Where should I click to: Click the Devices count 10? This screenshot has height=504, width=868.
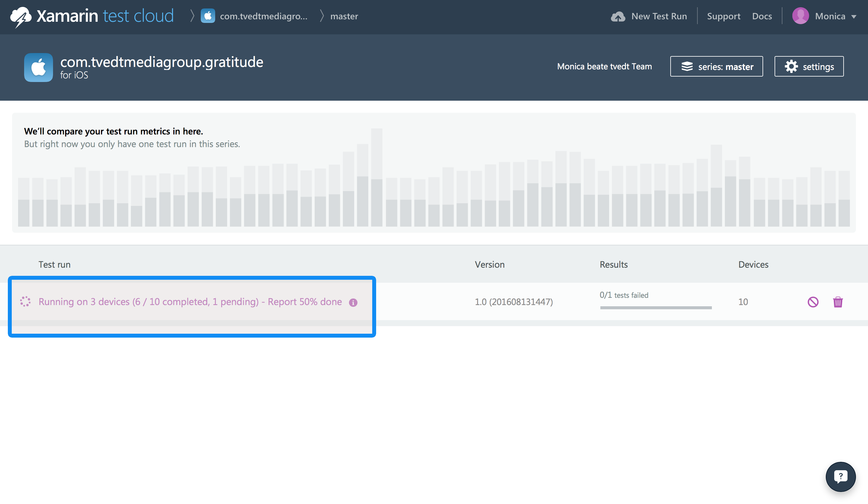pyautogui.click(x=743, y=302)
